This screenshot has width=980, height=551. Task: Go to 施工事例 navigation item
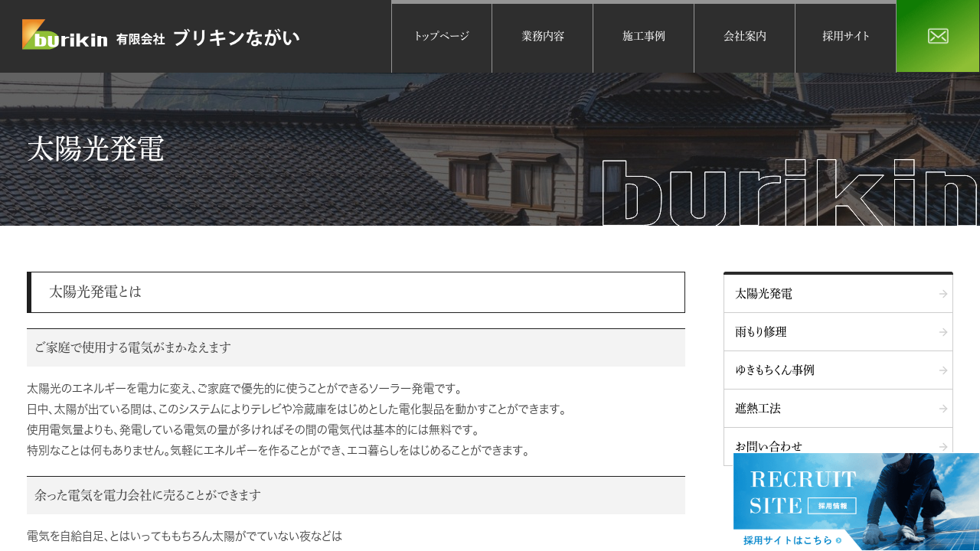pyautogui.click(x=644, y=36)
